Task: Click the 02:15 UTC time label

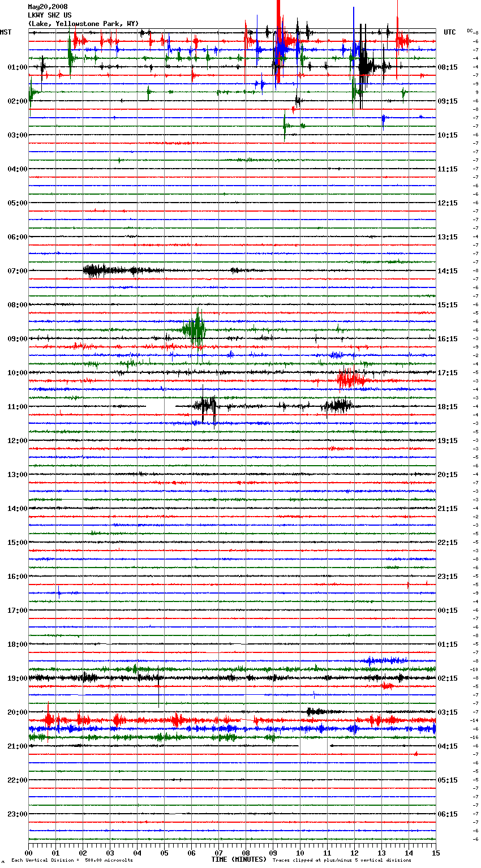Action: (448, 678)
